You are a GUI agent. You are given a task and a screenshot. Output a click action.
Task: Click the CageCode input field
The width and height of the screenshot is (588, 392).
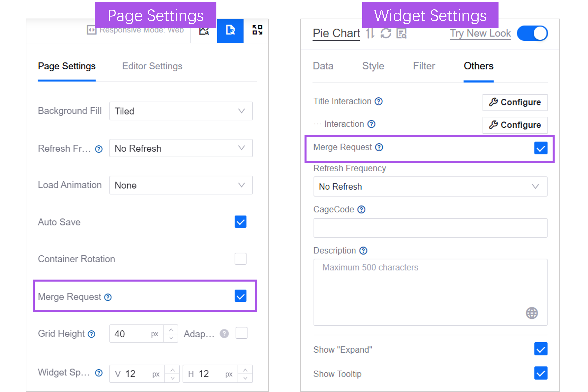pyautogui.click(x=430, y=228)
